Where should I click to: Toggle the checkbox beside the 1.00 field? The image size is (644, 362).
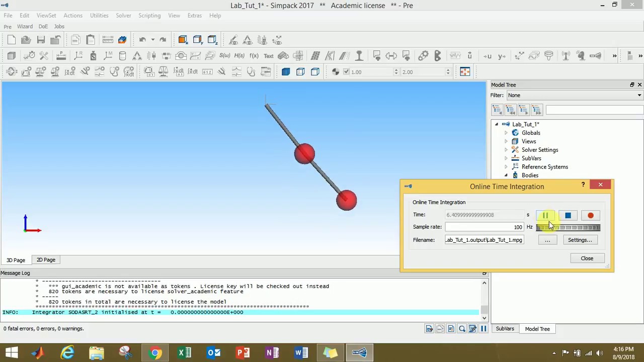click(346, 72)
